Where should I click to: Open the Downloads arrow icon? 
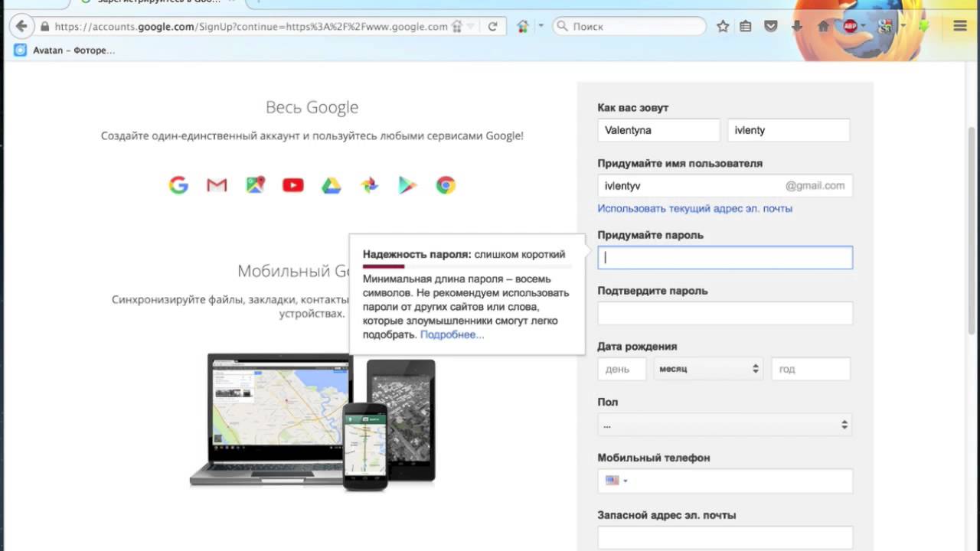click(x=796, y=26)
